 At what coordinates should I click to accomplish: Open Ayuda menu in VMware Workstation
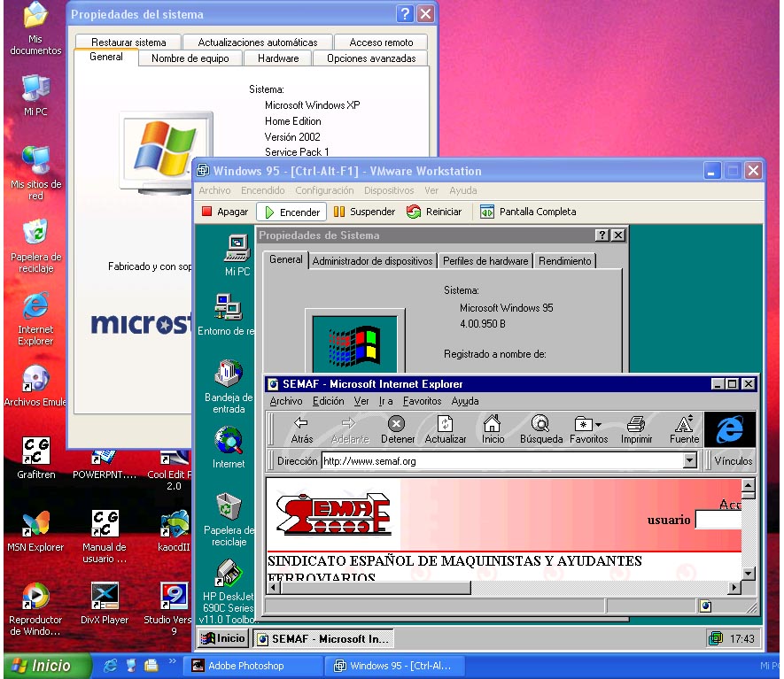coord(463,190)
